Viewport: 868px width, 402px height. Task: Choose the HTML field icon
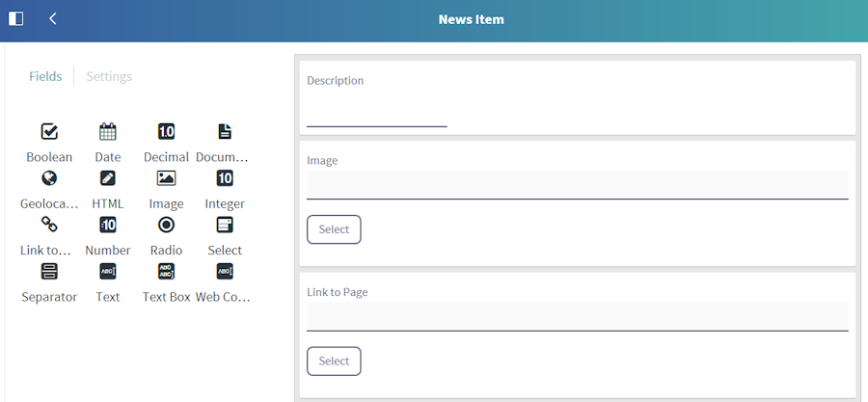pyautogui.click(x=107, y=178)
